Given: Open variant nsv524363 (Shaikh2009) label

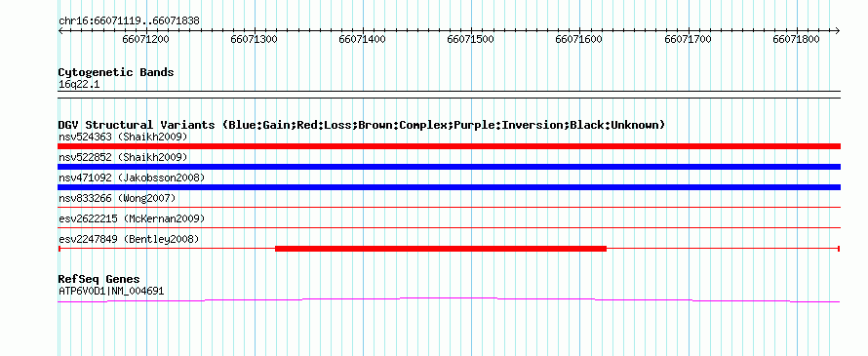Looking at the screenshot, I should [x=123, y=137].
